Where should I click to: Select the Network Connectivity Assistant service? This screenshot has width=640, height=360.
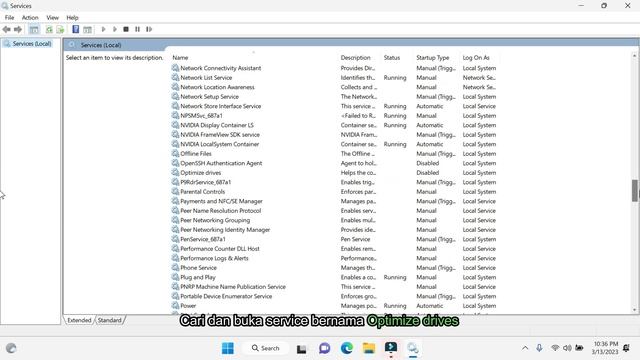(221, 68)
